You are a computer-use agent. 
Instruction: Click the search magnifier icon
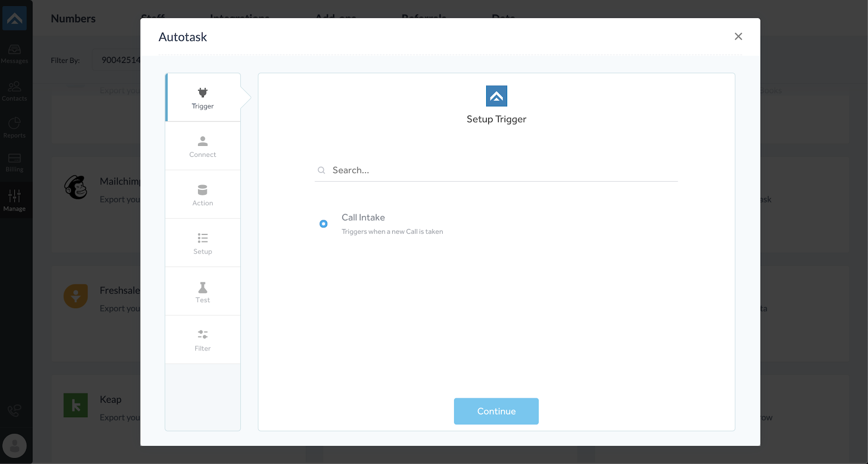pos(322,170)
